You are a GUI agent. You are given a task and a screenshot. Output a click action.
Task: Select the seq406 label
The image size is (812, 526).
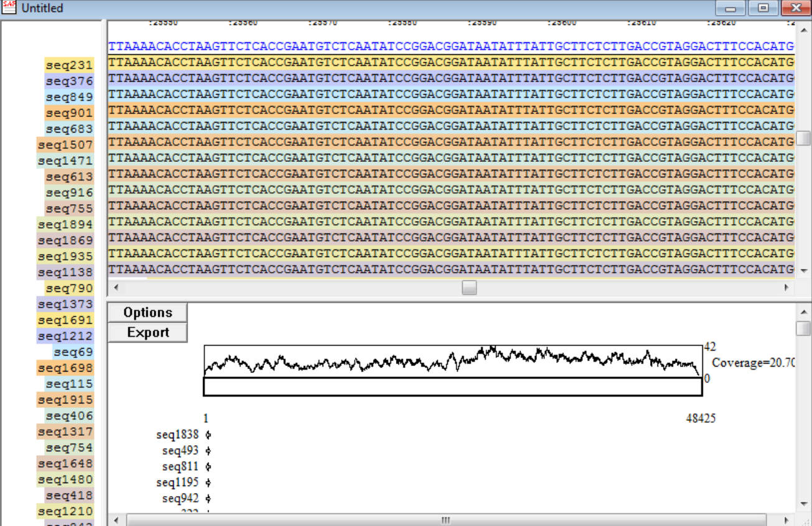pos(69,416)
